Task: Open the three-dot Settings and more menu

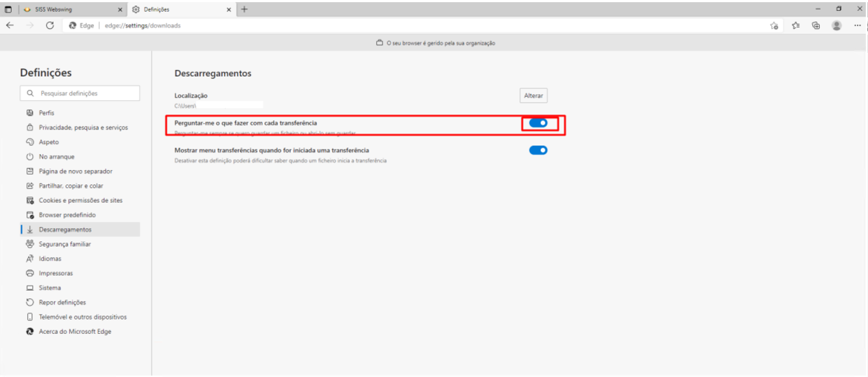Action: (857, 25)
